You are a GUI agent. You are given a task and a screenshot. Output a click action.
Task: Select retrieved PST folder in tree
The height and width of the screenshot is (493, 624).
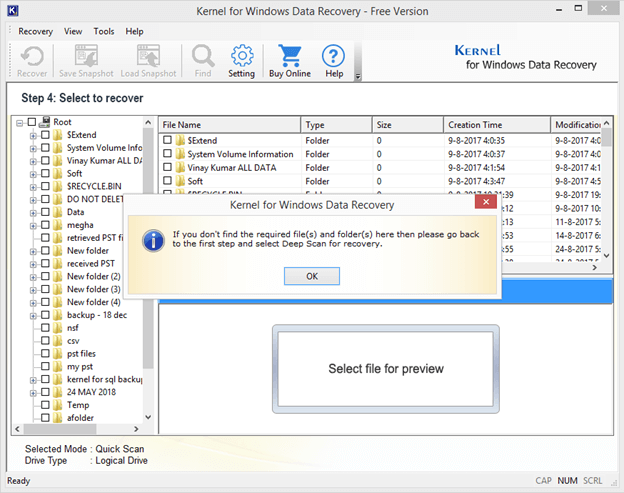pyautogui.click(x=95, y=238)
